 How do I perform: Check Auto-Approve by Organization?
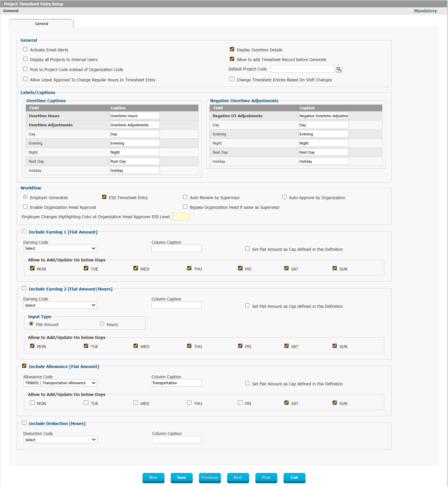click(x=284, y=197)
